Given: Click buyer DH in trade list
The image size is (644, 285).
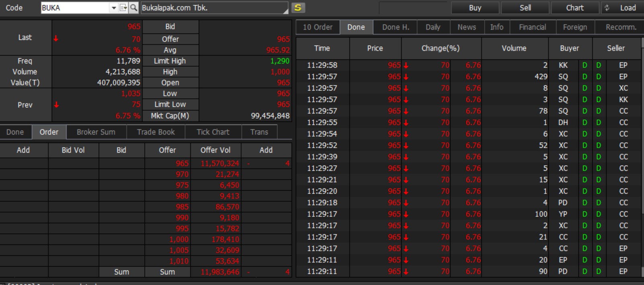Looking at the screenshot, I should (563, 122).
